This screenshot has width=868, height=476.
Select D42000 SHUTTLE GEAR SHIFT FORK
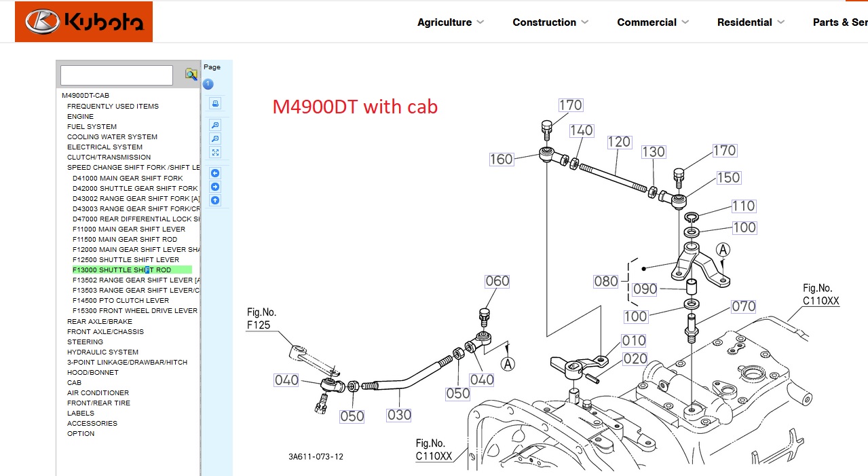point(135,188)
